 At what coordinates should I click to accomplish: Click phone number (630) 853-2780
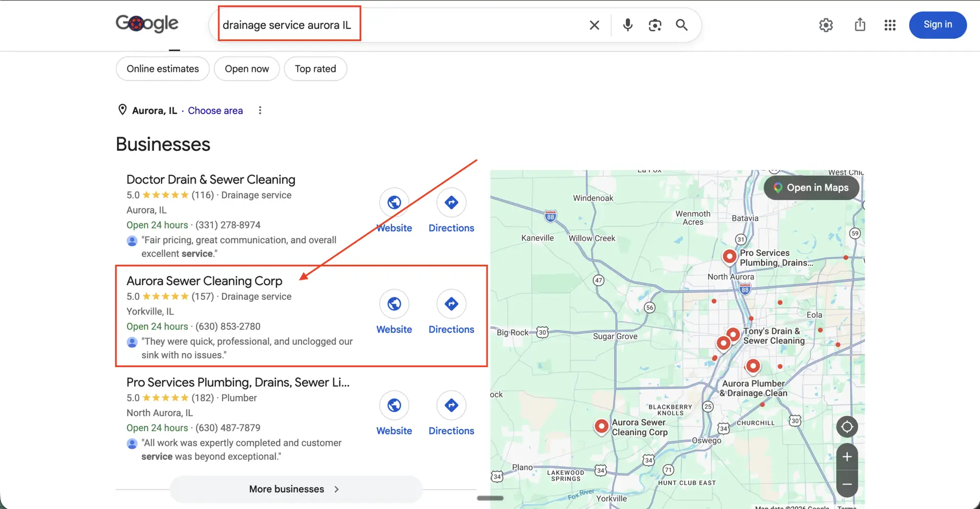point(228,326)
